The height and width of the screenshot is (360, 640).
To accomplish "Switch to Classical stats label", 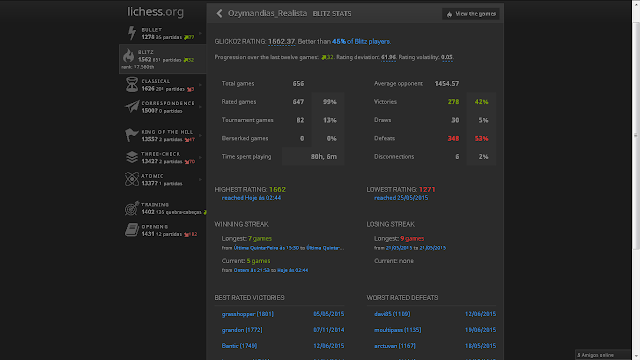I will [156, 81].
